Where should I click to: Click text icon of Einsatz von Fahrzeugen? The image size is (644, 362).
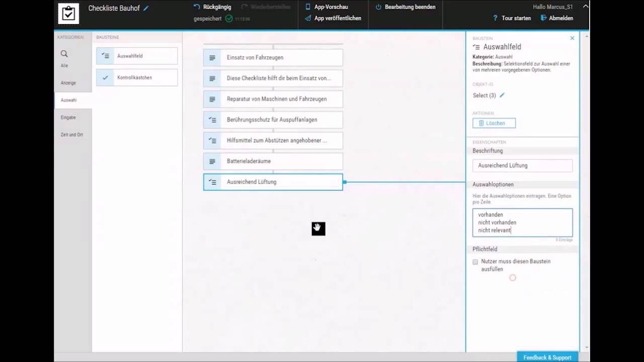click(212, 58)
